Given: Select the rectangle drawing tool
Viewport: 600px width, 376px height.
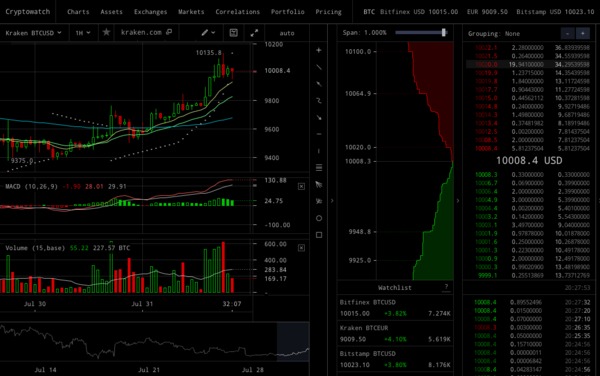Looking at the screenshot, I should pyautogui.click(x=319, y=235).
